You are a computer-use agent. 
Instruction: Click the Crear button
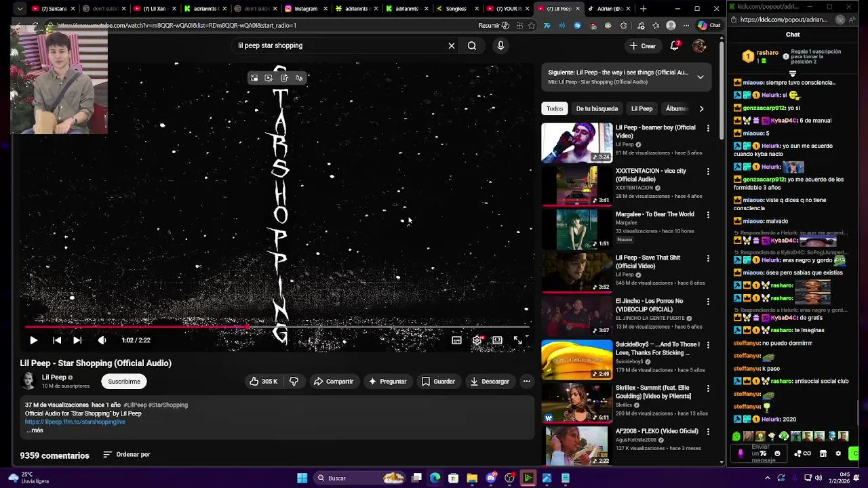[x=642, y=46]
